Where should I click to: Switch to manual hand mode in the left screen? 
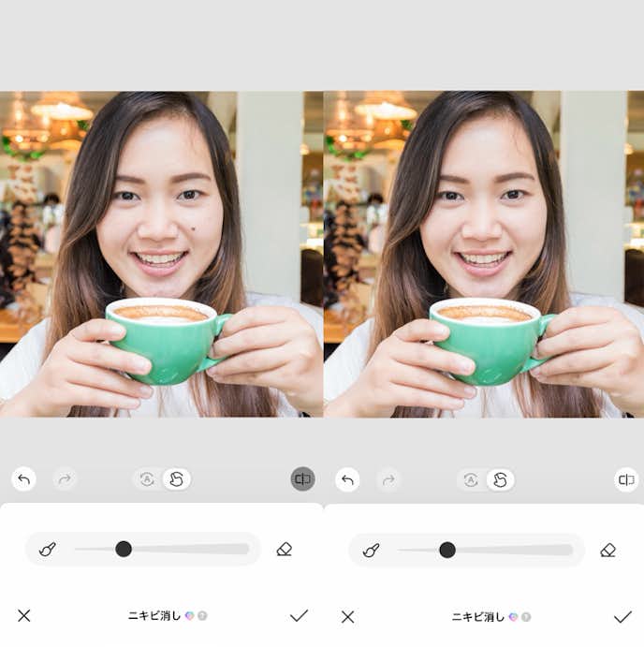pos(176,479)
